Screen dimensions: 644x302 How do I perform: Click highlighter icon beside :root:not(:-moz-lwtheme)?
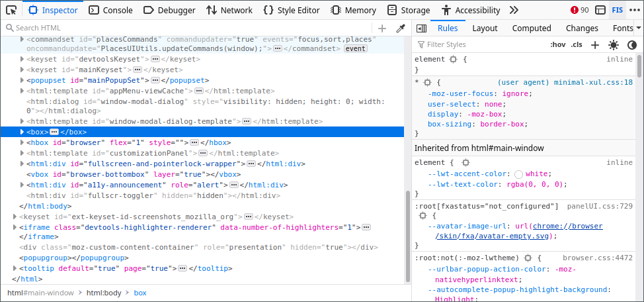tap(528, 258)
